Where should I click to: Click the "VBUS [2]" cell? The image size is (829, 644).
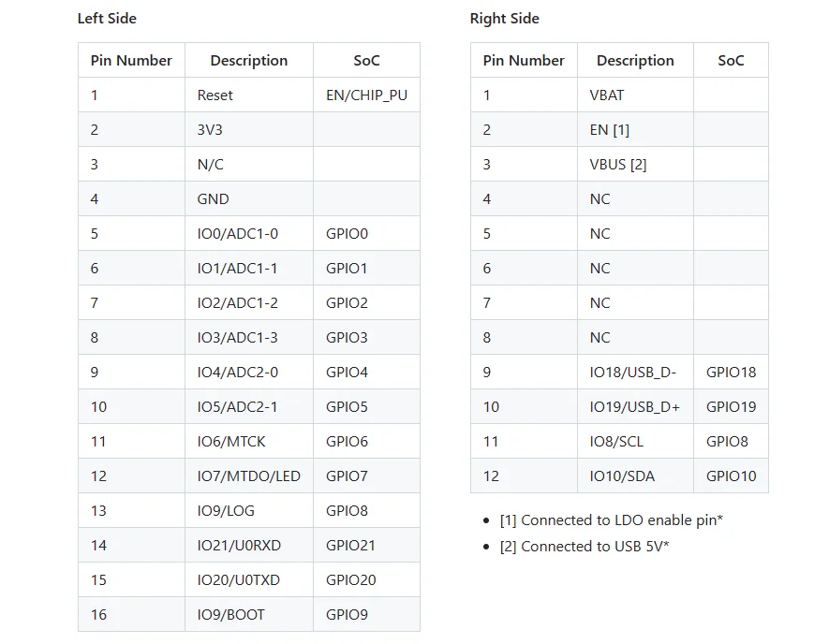pyautogui.click(x=618, y=165)
